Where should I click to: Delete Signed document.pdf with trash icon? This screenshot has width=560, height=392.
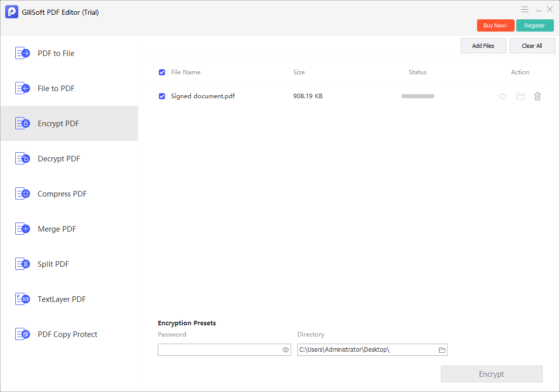pyautogui.click(x=538, y=96)
